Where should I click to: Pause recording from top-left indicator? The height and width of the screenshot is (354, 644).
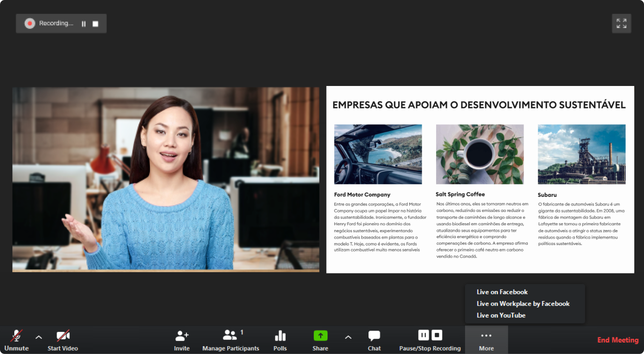84,24
